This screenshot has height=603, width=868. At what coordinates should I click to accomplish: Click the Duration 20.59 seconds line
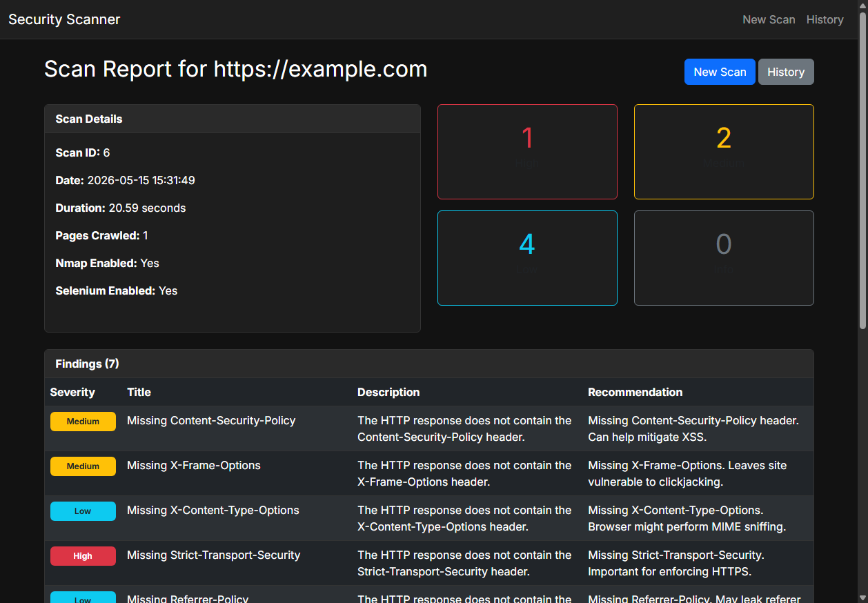121,208
